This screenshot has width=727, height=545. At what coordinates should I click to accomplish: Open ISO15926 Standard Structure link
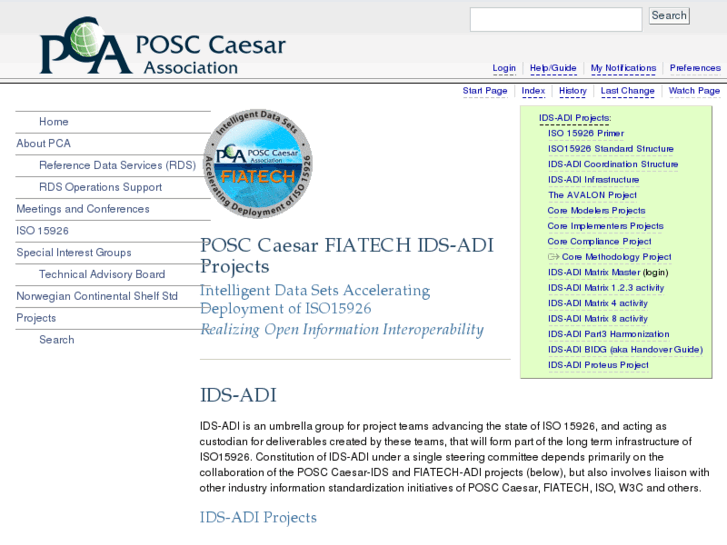[611, 149]
